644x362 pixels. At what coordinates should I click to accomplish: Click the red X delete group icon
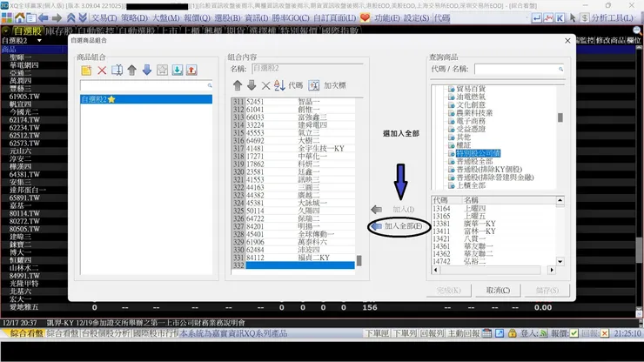pyautogui.click(x=102, y=70)
